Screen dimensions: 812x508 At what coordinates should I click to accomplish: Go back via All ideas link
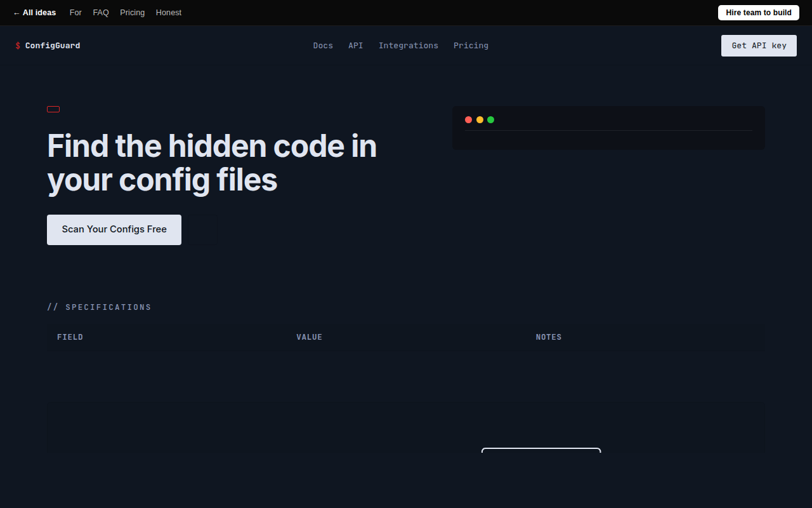(x=34, y=13)
